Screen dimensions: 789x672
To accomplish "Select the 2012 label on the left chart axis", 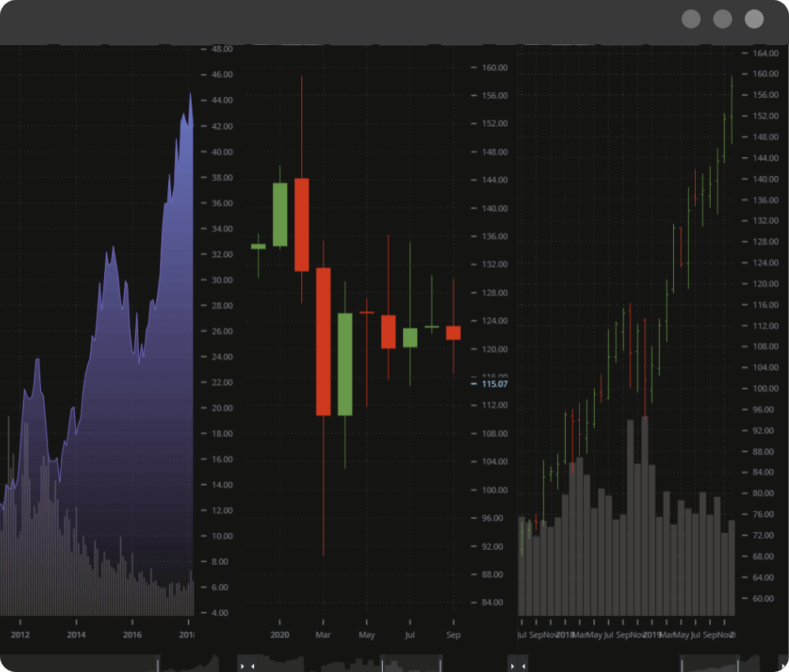I will point(20,634).
